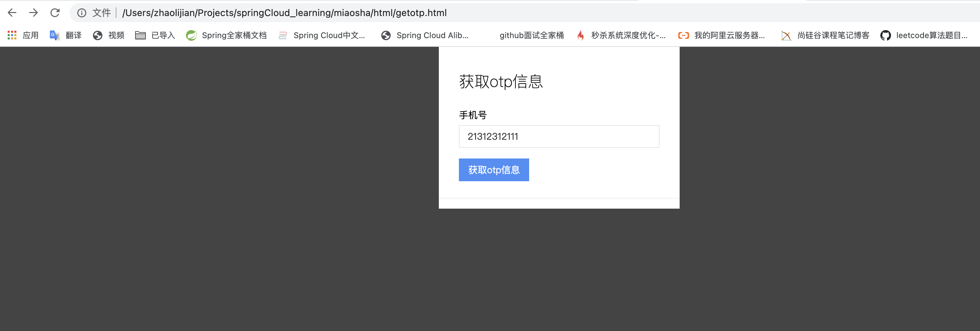This screenshot has height=331, width=980.
Task: Click the 手机号 field label
Action: click(473, 115)
